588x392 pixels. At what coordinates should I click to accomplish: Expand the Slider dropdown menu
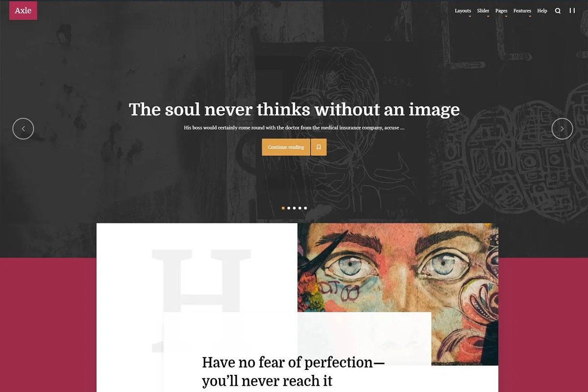tap(483, 11)
